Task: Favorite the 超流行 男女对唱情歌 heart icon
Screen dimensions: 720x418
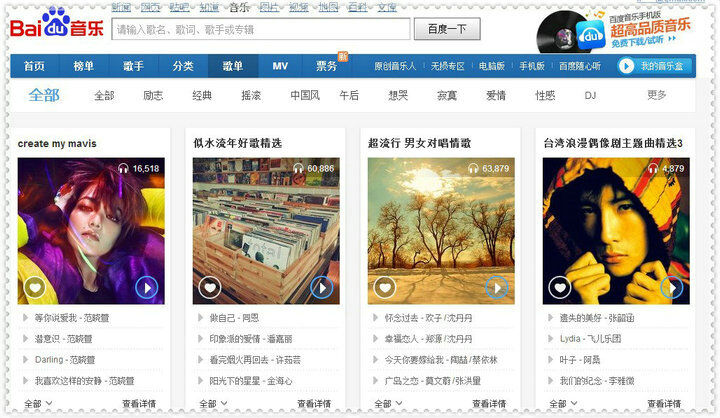Action: tap(385, 288)
